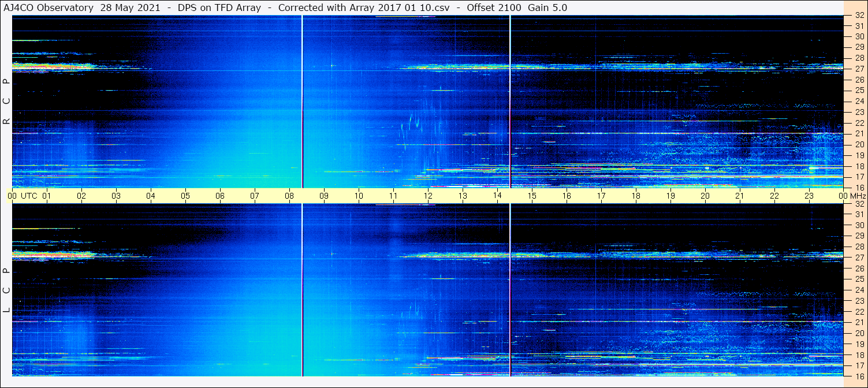Click the 16 MHz tick in RCP panel
This screenshot has height=388, width=868.
[x=859, y=188]
